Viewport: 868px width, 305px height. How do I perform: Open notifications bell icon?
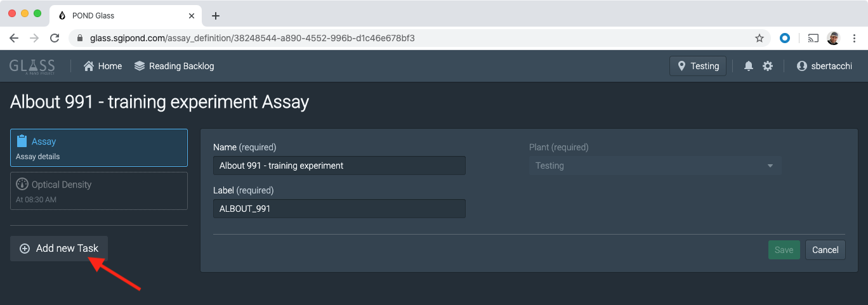tap(749, 66)
